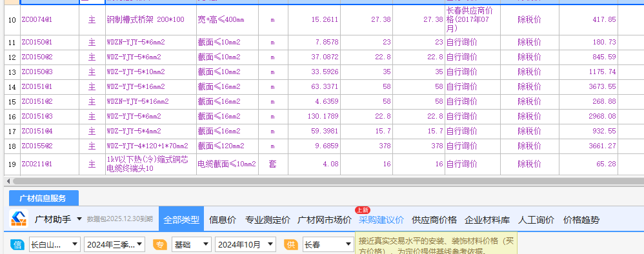Viewport: 644px width, 254px height.
Task: Click the 套 unit cell
Action: click(273, 164)
